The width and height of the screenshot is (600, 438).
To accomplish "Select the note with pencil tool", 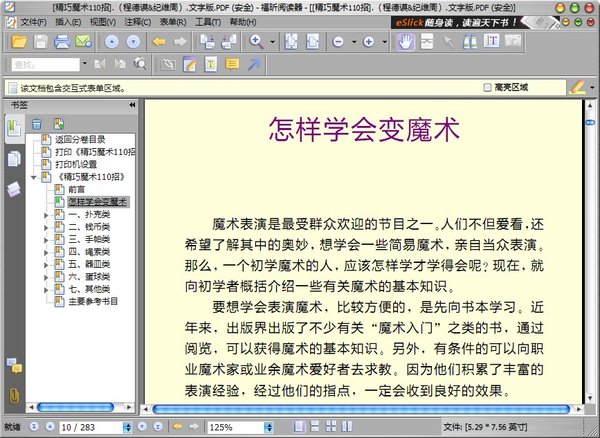I will coord(189,64).
